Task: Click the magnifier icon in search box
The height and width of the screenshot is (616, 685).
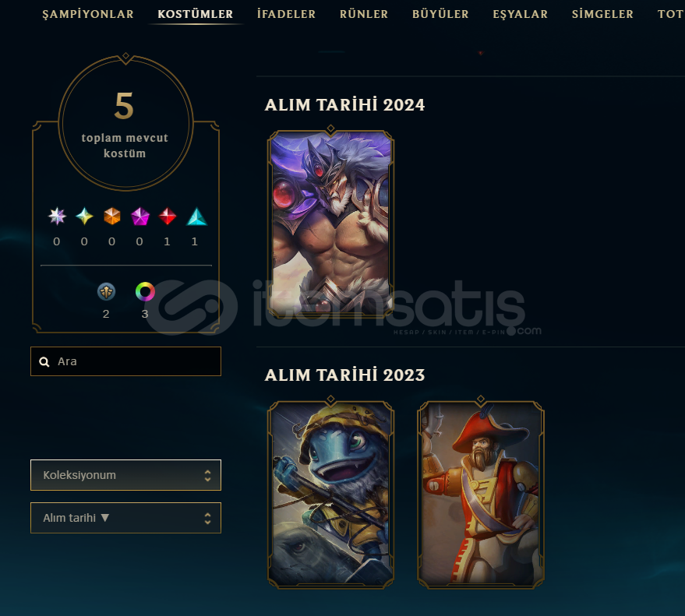Action: click(44, 362)
